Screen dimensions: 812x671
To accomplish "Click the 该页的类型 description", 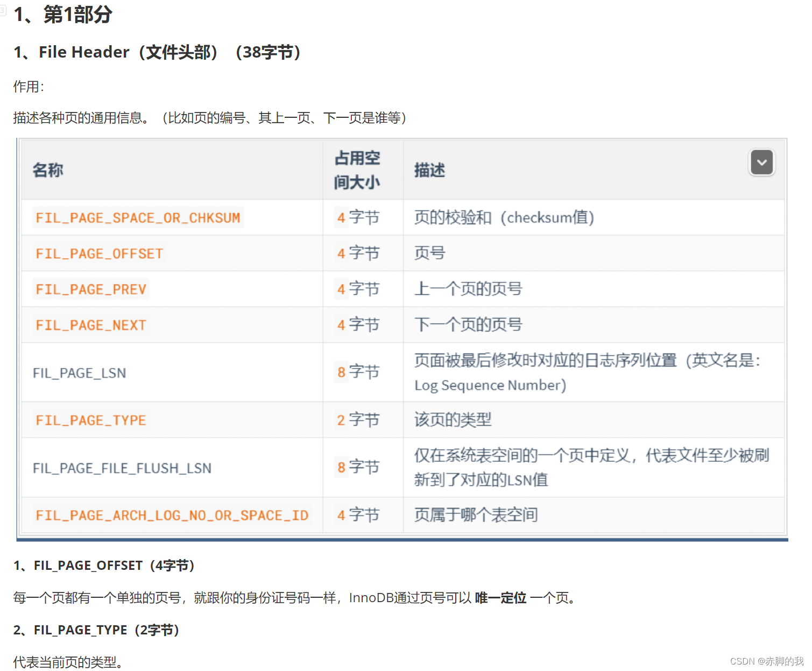I will [x=453, y=420].
